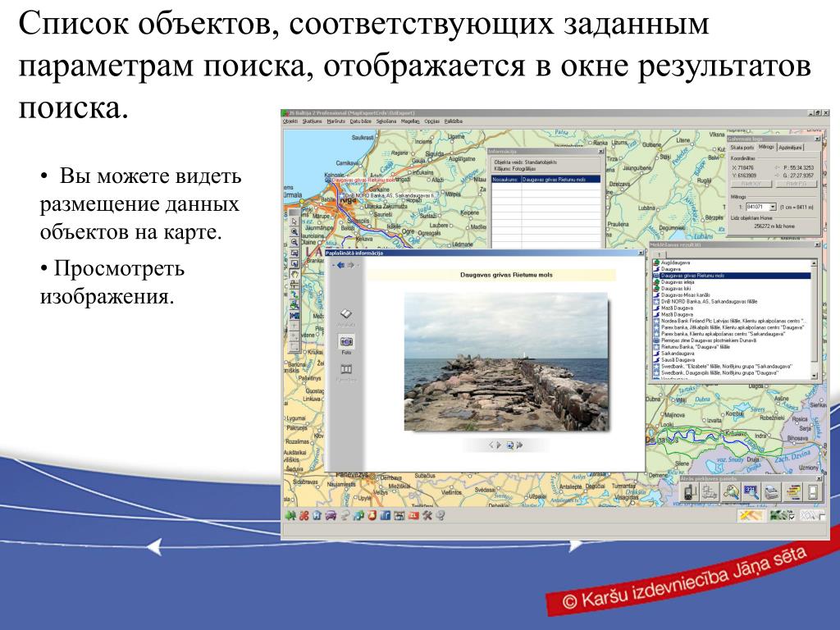Image resolution: width=840 pixels, height=630 pixels.
Task: Open the map view icon below Foto
Action: (x=346, y=369)
